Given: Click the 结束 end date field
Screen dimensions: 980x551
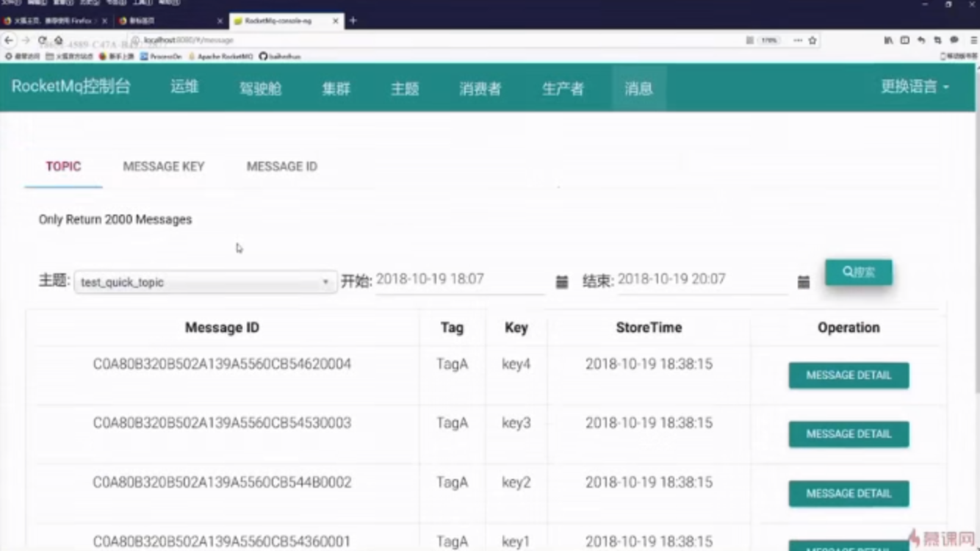Looking at the screenshot, I should (x=702, y=280).
